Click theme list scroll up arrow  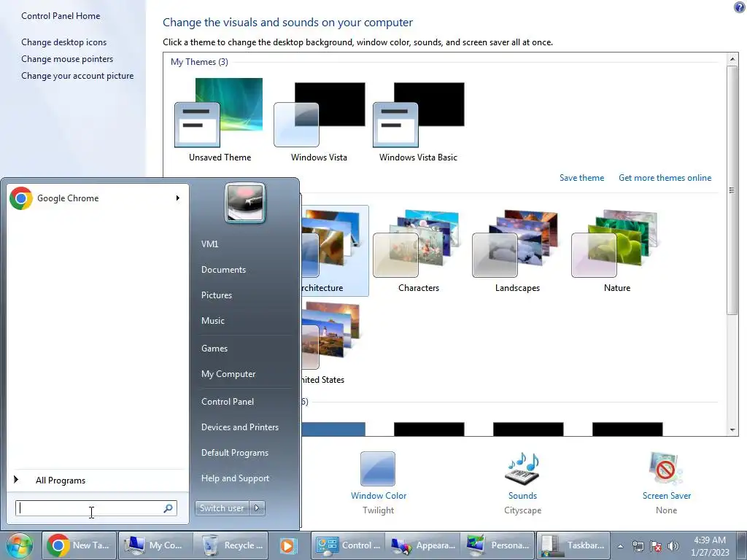(732, 59)
